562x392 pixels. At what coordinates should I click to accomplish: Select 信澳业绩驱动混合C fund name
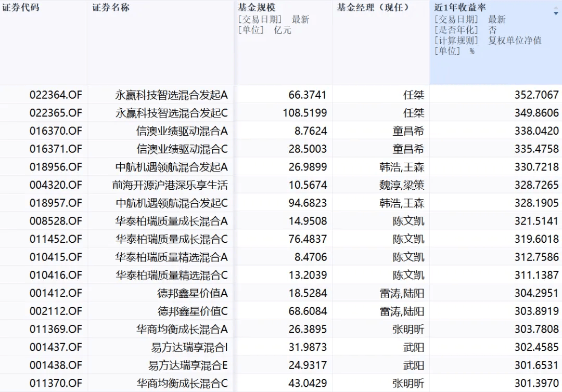coord(182,149)
